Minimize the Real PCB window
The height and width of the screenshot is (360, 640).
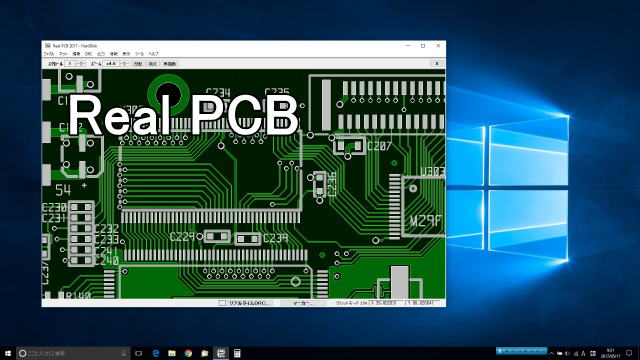[408, 46]
